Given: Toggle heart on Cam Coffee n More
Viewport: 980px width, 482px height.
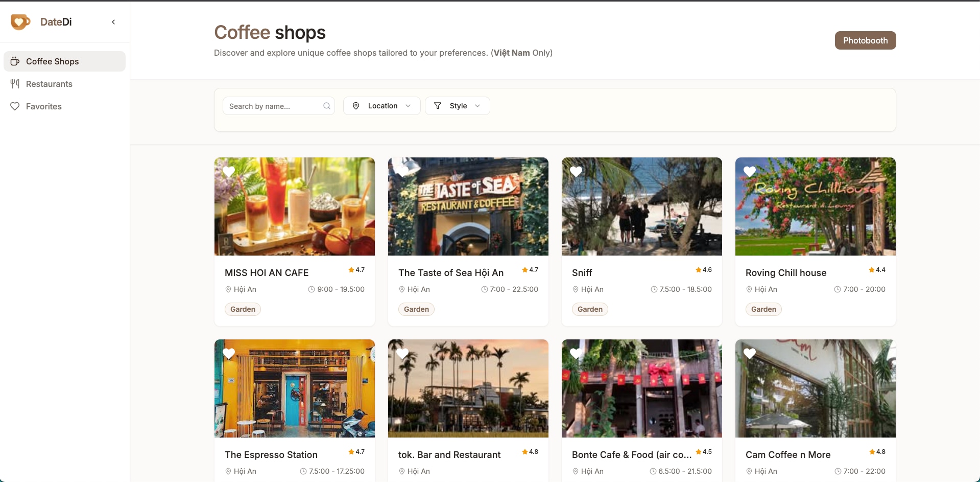Looking at the screenshot, I should pyautogui.click(x=750, y=354).
